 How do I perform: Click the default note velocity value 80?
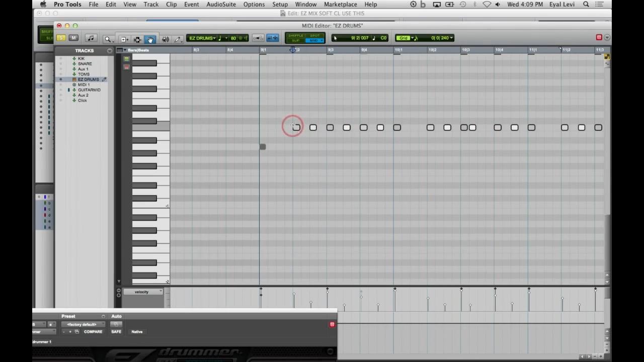pyautogui.click(x=233, y=38)
